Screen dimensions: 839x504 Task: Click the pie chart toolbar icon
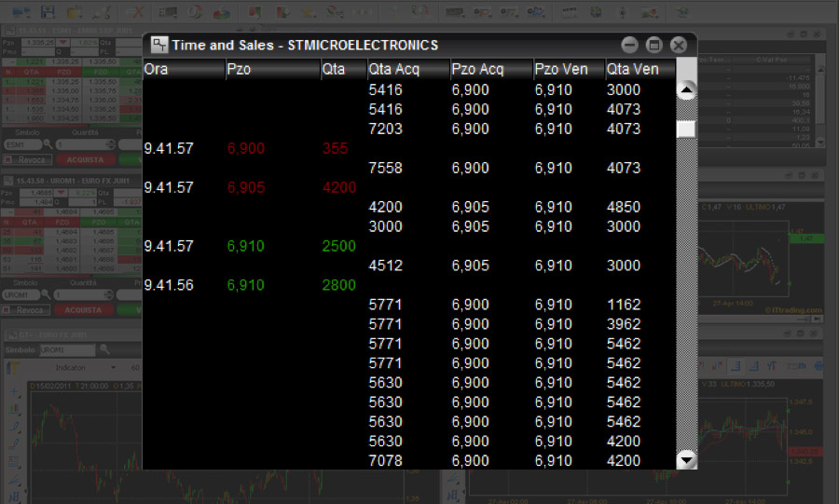(222, 12)
